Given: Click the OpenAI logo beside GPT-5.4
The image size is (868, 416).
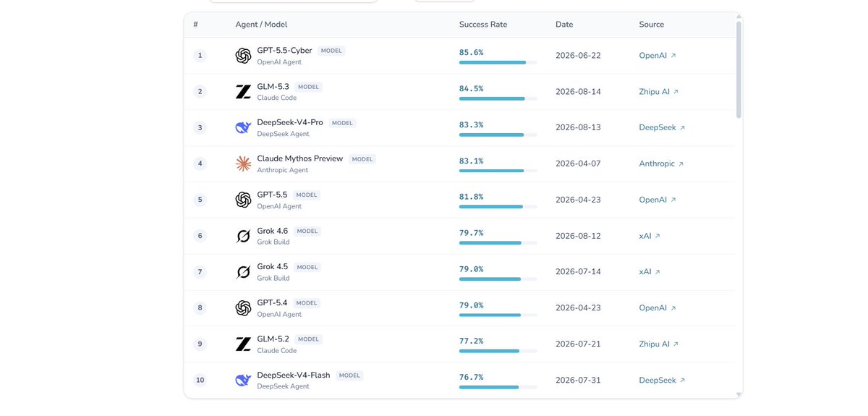Looking at the screenshot, I should 243,308.
